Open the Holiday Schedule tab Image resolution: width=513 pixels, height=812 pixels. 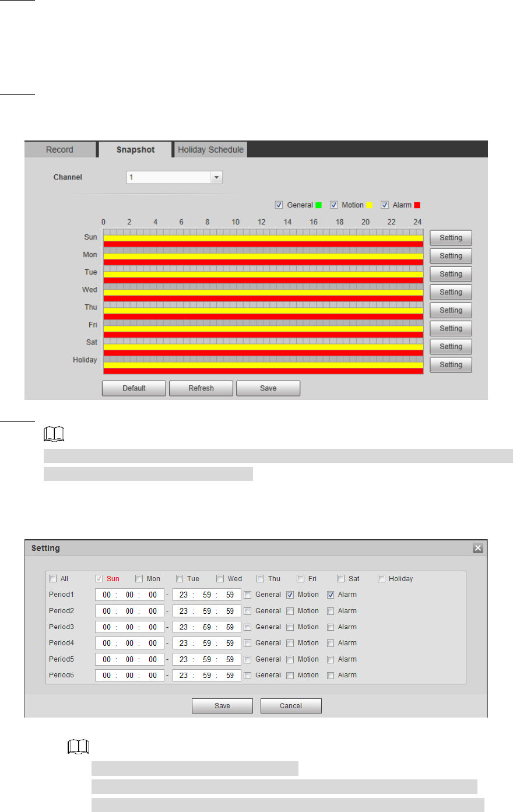pos(210,150)
